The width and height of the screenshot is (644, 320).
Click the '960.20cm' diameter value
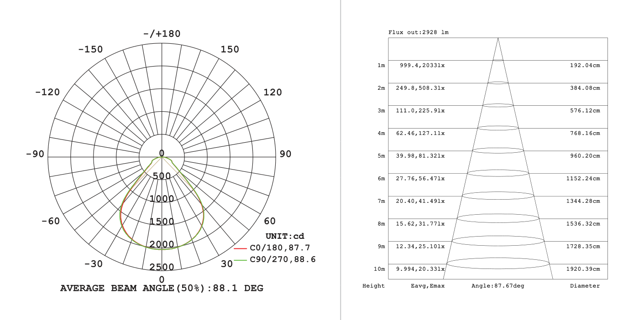click(585, 156)
